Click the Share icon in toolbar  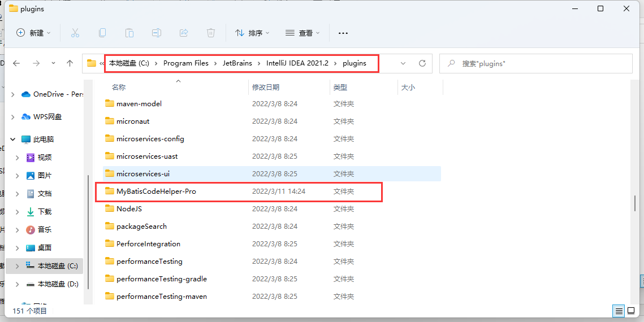[184, 33]
